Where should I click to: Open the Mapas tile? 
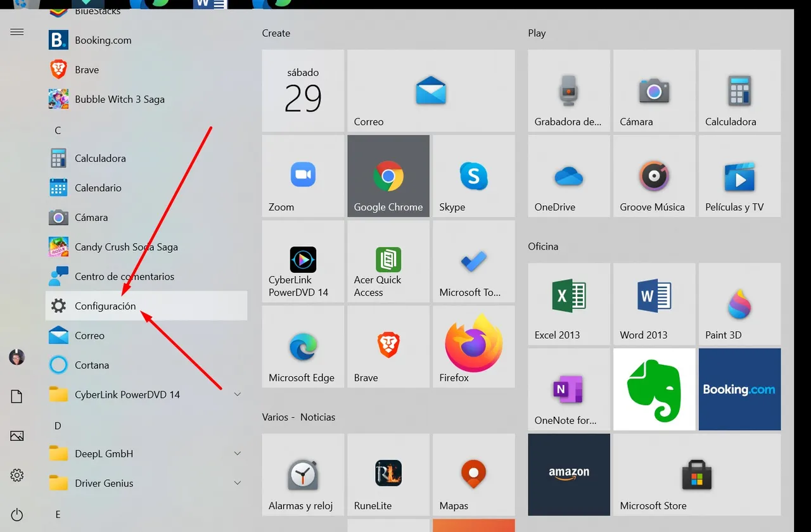[474, 475]
